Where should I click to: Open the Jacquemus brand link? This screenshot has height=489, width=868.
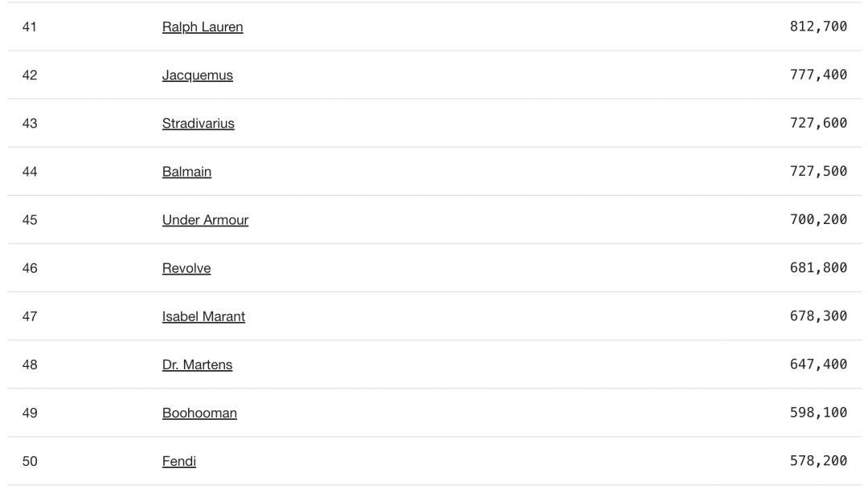(x=198, y=75)
